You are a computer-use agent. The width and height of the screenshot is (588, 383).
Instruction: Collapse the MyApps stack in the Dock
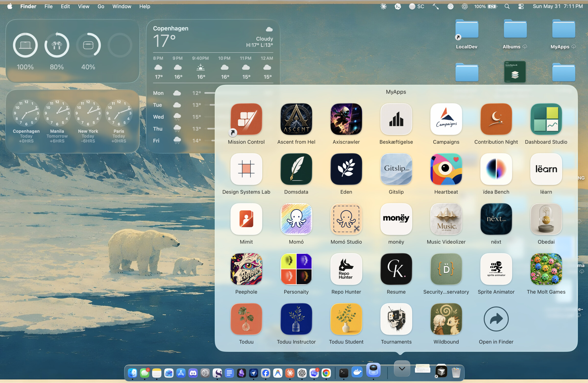coord(402,369)
